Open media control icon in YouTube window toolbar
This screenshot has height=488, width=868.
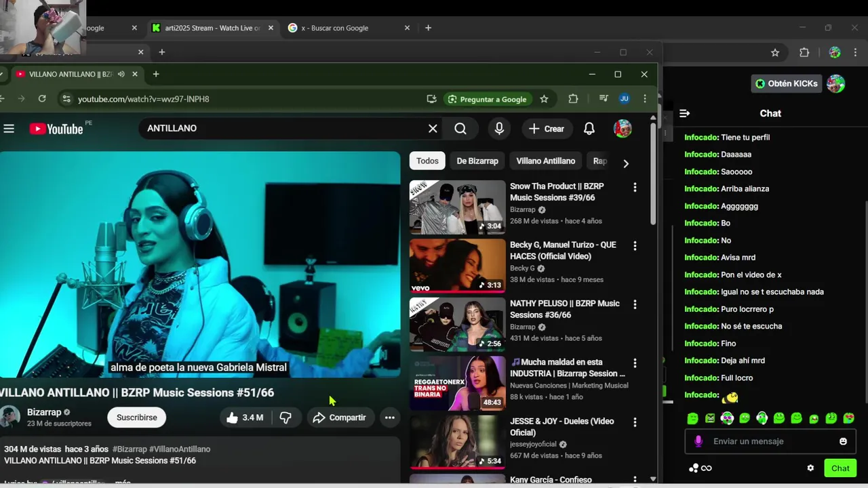[604, 99]
